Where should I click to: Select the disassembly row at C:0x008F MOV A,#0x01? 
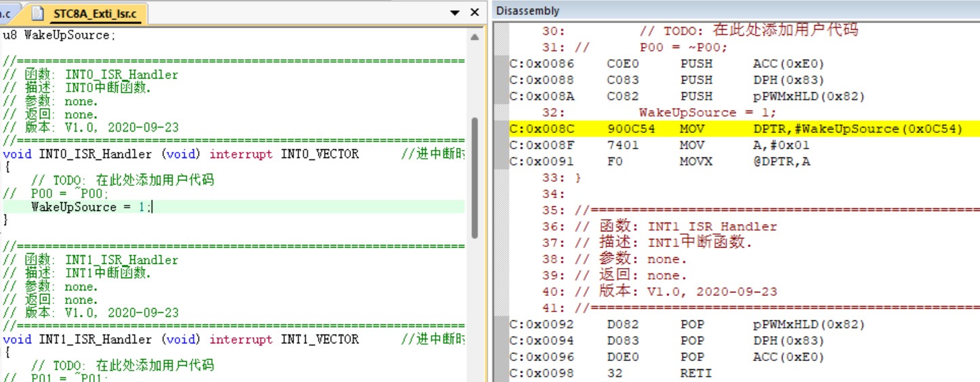click(659, 145)
